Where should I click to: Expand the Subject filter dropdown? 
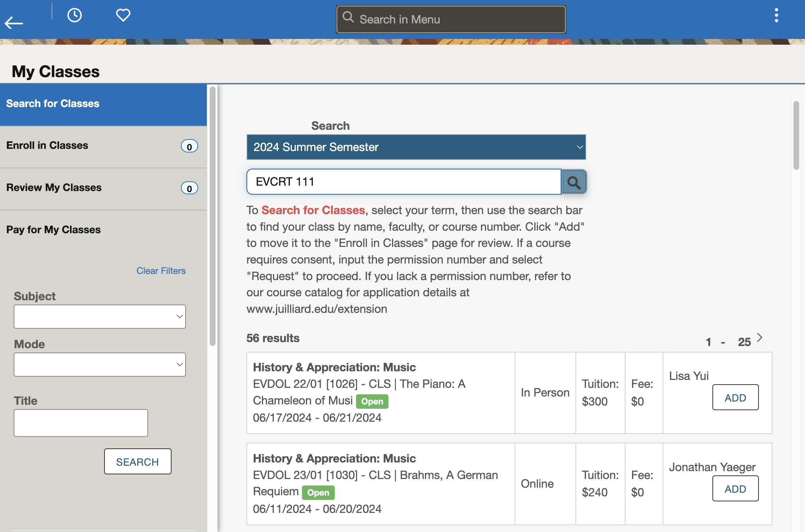(x=100, y=316)
